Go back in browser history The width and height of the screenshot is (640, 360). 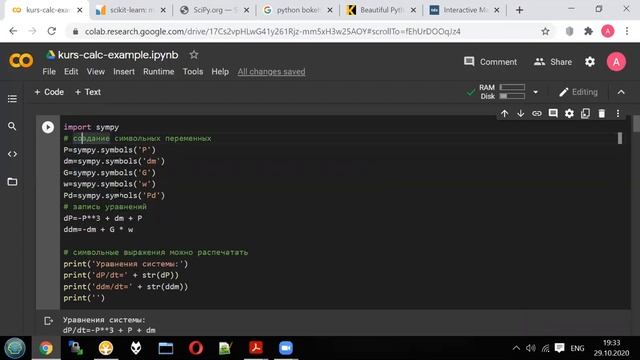[13, 31]
